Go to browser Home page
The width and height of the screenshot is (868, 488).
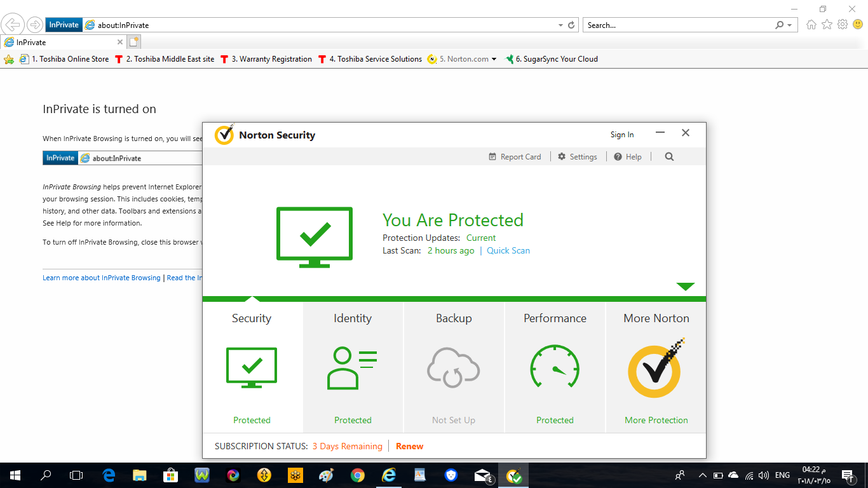pos(811,25)
